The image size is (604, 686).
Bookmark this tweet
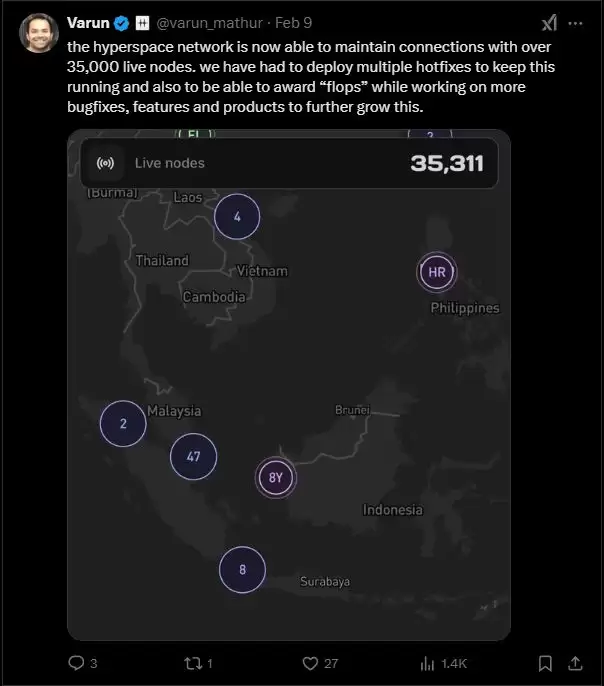546,662
